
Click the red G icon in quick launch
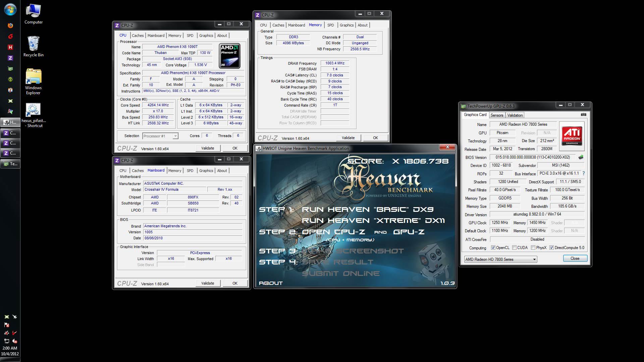coord(10,36)
